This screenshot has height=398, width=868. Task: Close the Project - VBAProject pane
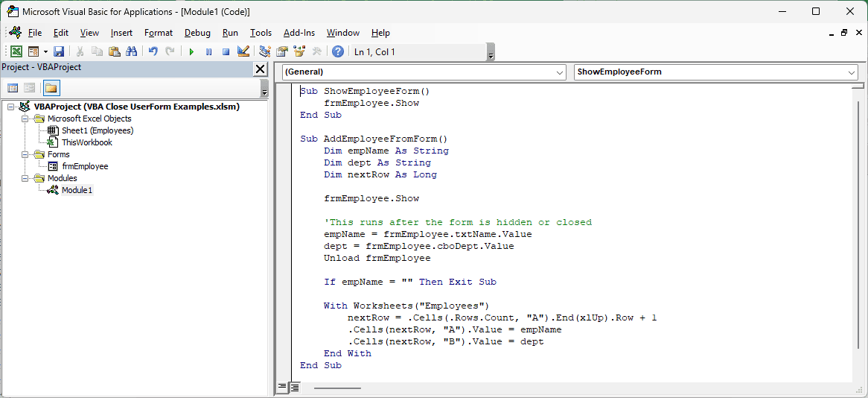(x=260, y=68)
